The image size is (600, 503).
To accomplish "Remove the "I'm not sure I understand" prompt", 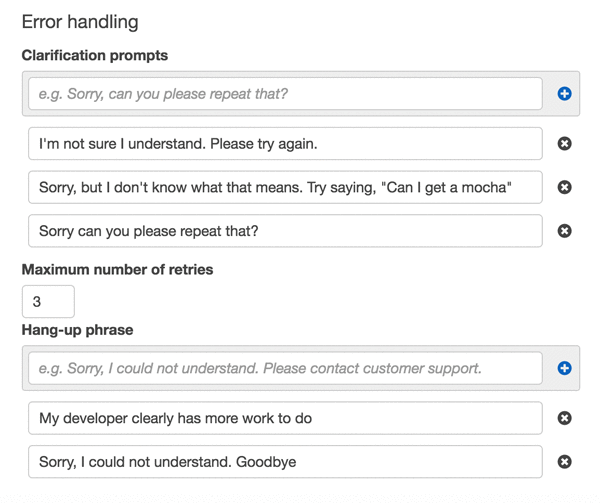I will (x=564, y=144).
